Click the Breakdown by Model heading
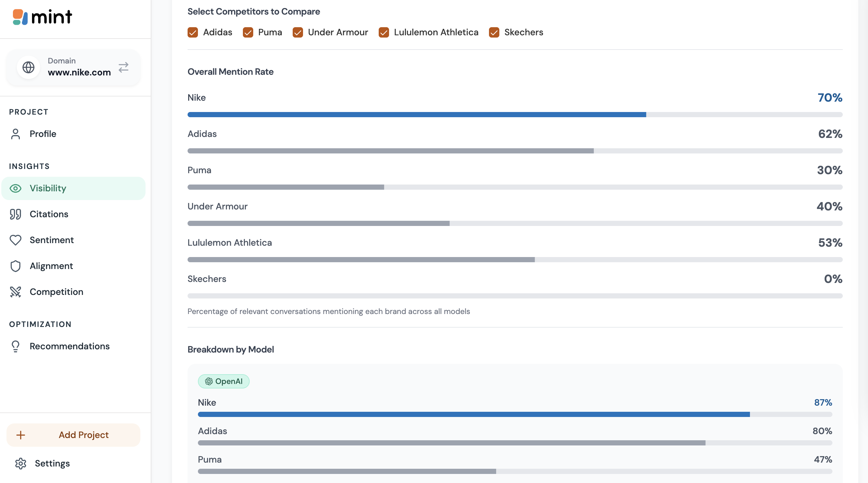Screen dimensions: 868x483 point(231,350)
